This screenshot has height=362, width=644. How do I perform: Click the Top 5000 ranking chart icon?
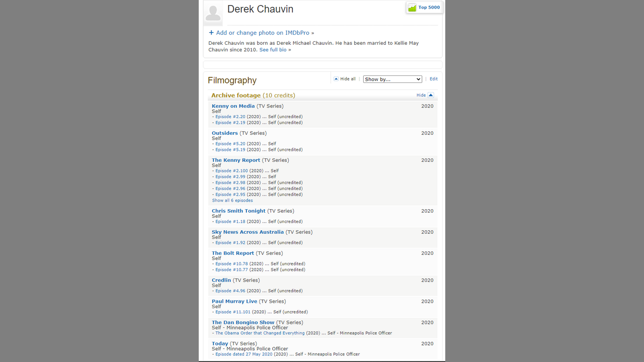[x=412, y=8]
